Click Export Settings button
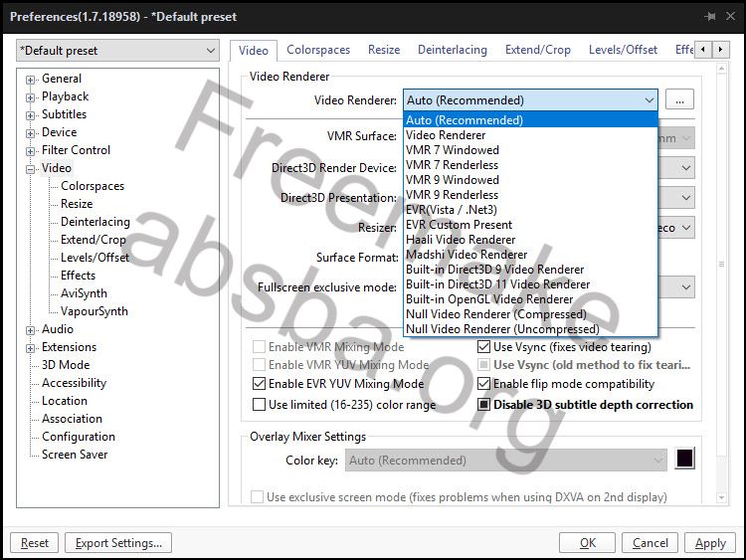Image resolution: width=746 pixels, height=560 pixels. 118,543
